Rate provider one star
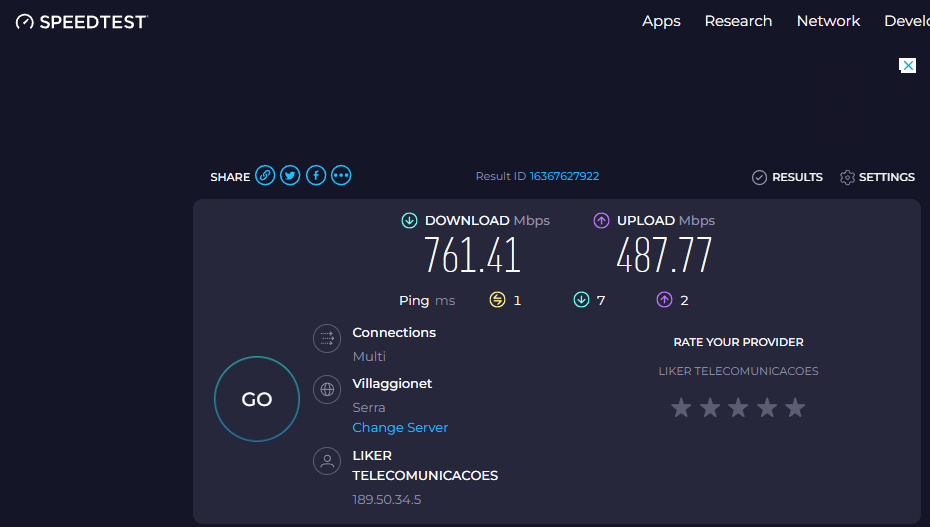This screenshot has height=527, width=930. (681, 407)
